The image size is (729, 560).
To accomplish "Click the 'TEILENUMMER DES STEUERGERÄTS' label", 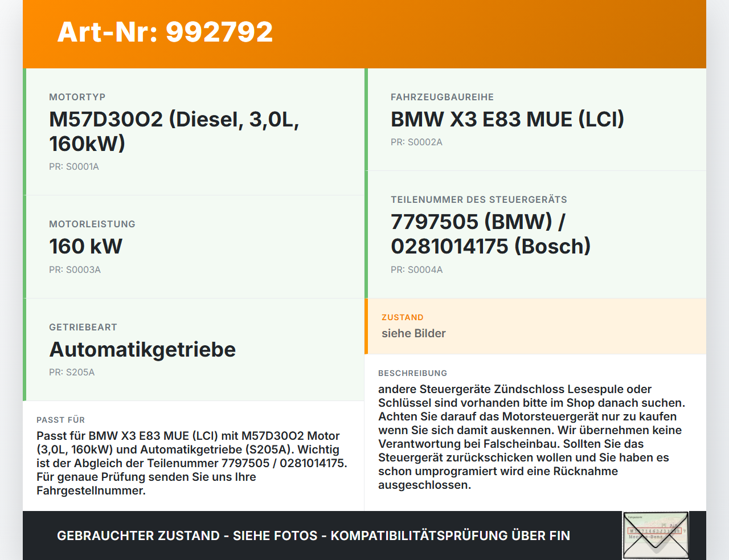I will (x=479, y=199).
